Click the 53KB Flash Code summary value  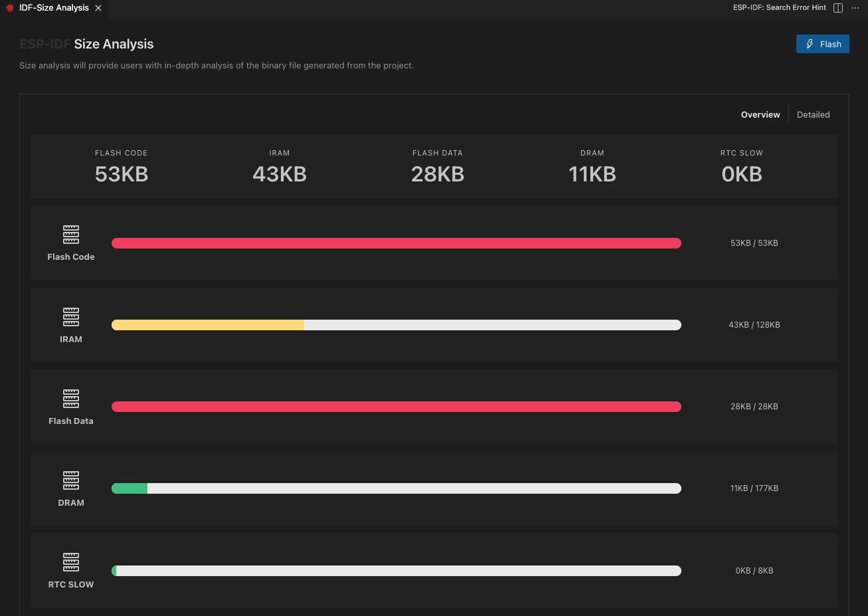point(122,174)
